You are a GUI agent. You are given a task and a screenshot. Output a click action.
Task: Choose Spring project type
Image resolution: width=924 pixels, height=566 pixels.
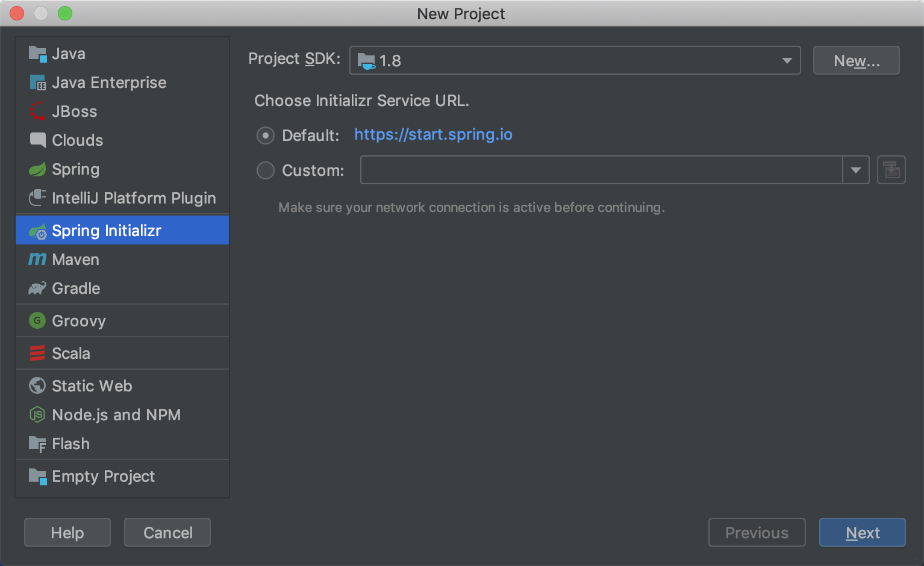tap(122, 169)
